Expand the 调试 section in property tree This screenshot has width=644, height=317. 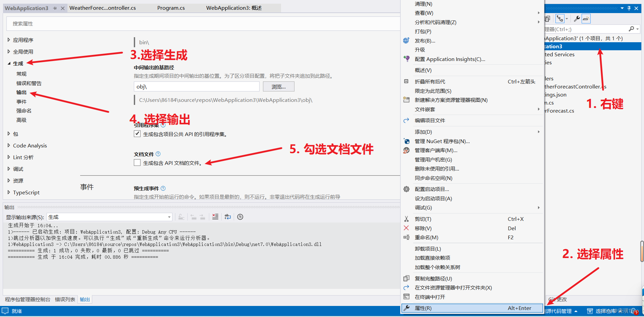tap(9, 169)
